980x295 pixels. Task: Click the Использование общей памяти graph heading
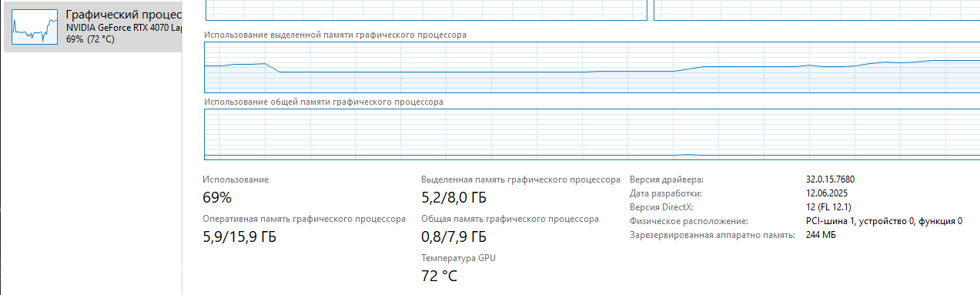(323, 102)
